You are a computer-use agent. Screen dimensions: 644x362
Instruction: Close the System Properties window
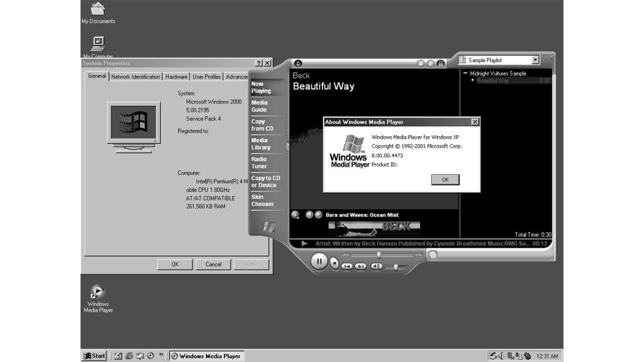pos(267,63)
